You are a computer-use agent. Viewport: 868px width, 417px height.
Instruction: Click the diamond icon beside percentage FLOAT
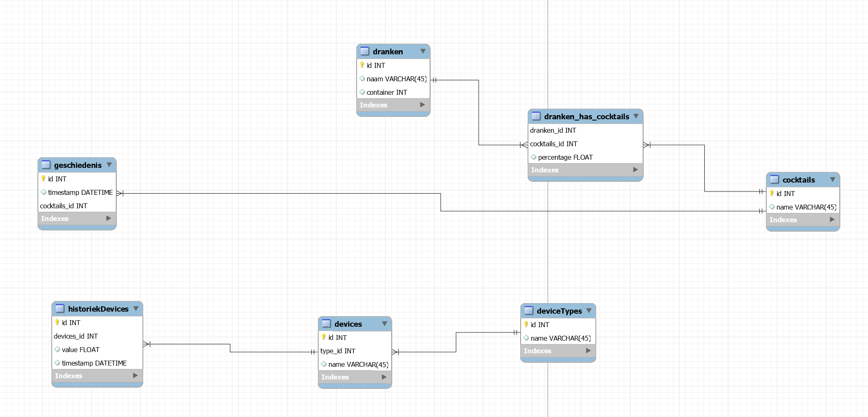tap(533, 157)
